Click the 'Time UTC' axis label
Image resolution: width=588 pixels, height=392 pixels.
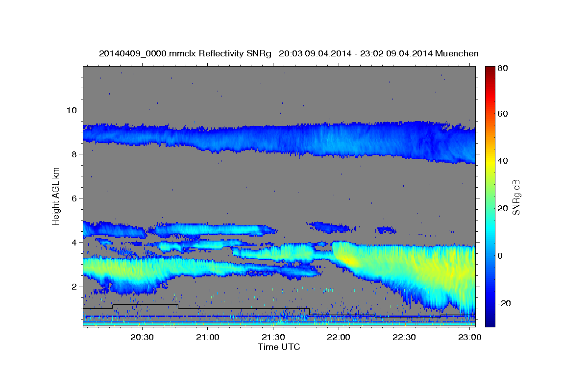(279, 347)
